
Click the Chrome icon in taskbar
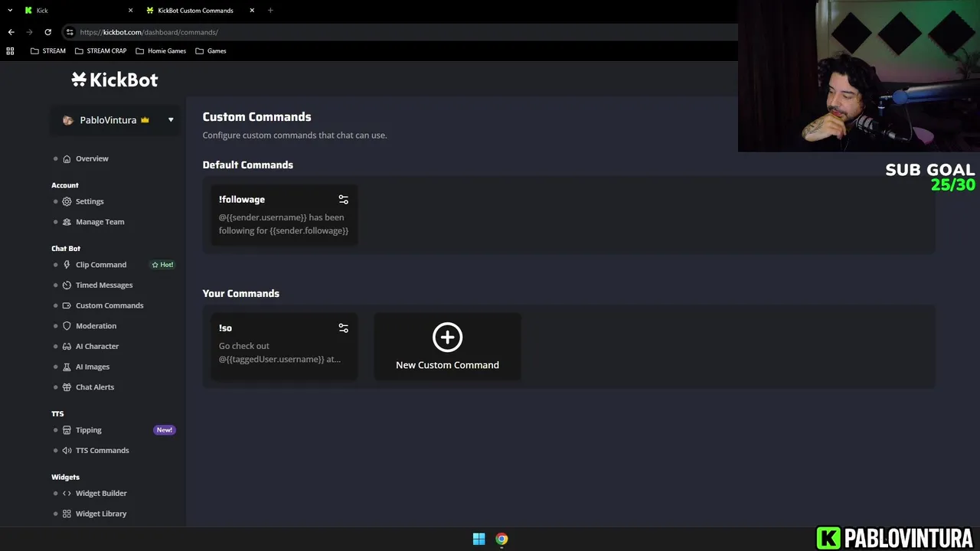coord(501,539)
